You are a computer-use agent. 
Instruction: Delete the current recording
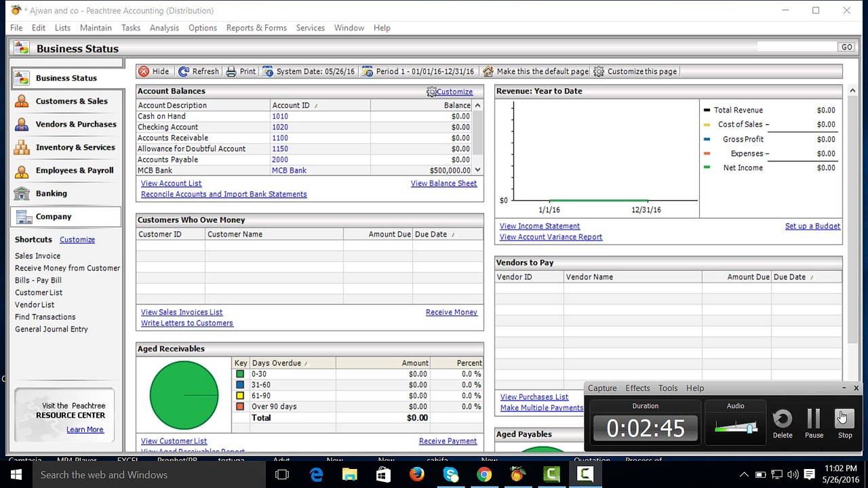tap(783, 424)
